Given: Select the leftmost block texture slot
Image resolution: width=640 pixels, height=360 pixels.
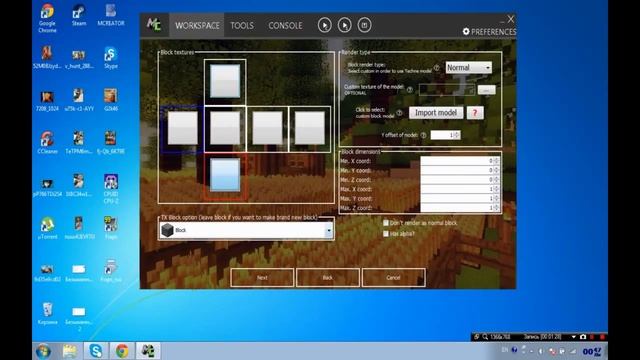Looking at the screenshot, I should [x=182, y=129].
